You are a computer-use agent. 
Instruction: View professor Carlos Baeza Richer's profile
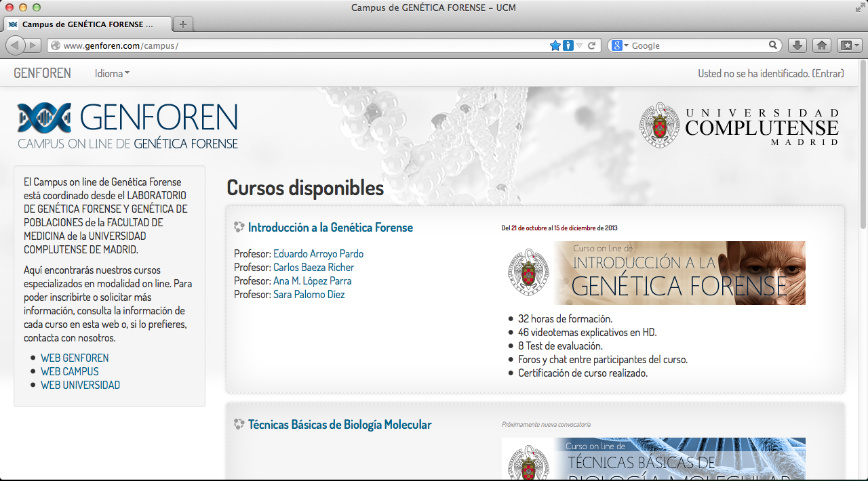coord(313,268)
